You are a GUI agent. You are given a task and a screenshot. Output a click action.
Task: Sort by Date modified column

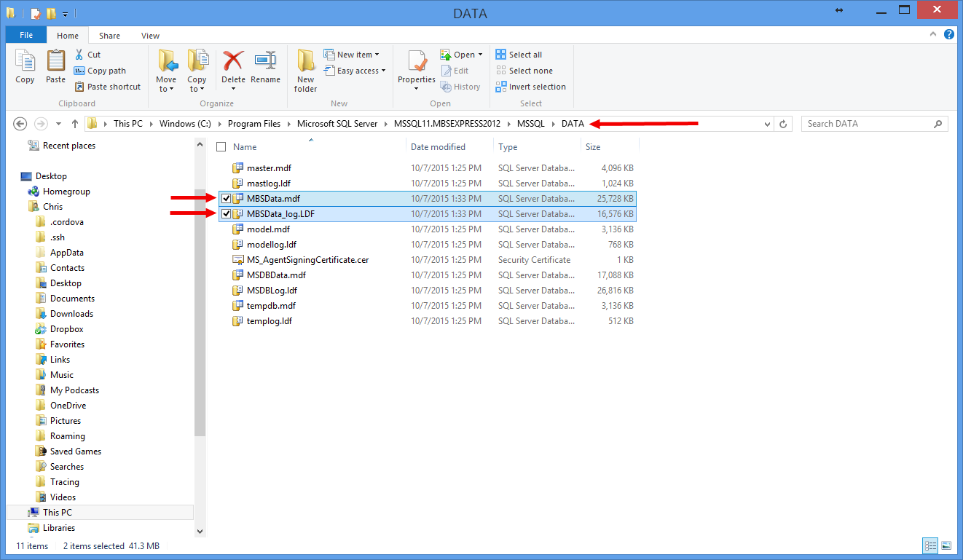coord(438,147)
